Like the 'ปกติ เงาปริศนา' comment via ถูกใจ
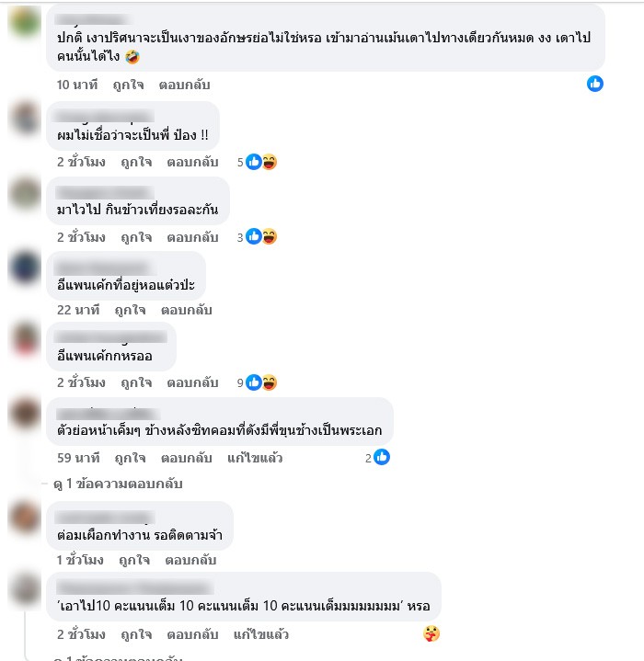644x661 pixels. 128,85
